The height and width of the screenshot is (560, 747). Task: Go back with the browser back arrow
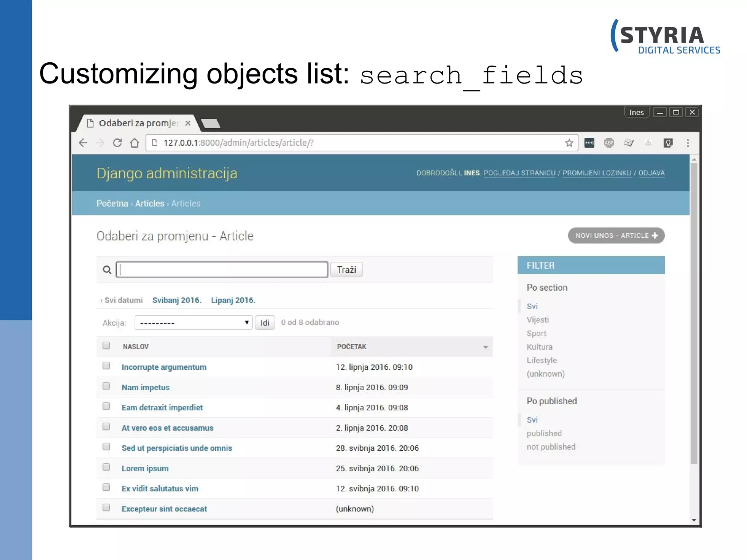tap(83, 143)
